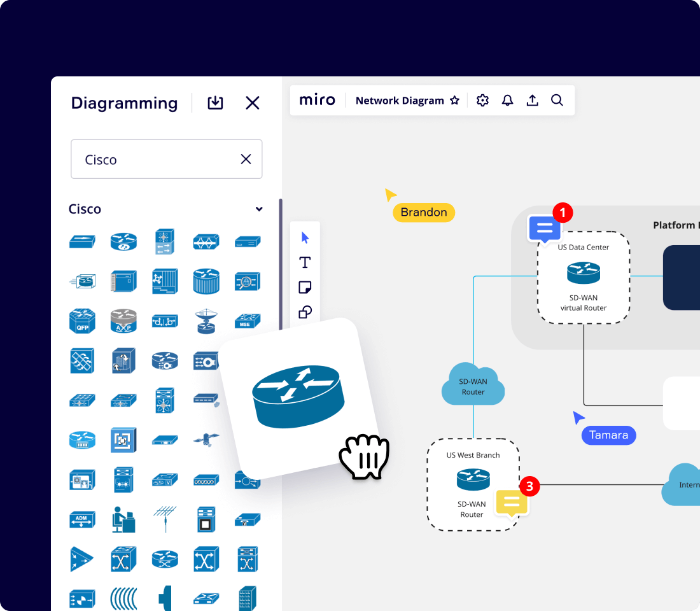Click the miro logo
The height and width of the screenshot is (611, 700).
click(x=317, y=99)
